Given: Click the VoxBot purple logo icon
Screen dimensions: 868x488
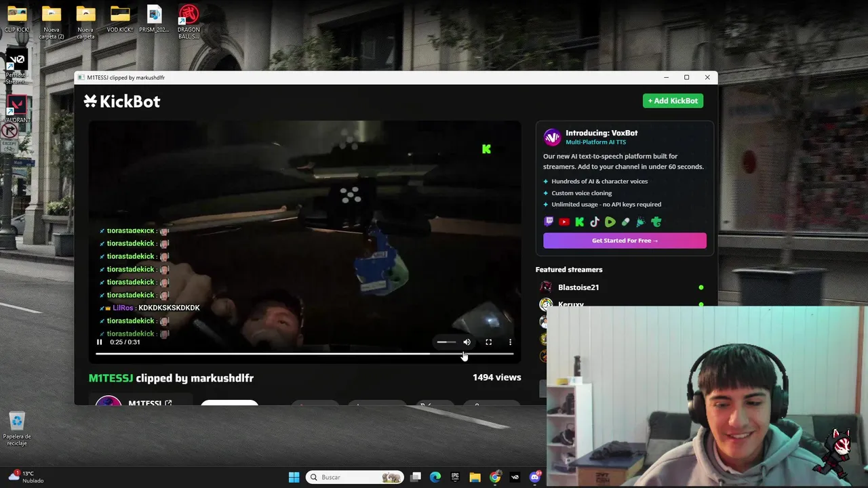Looking at the screenshot, I should (553, 138).
